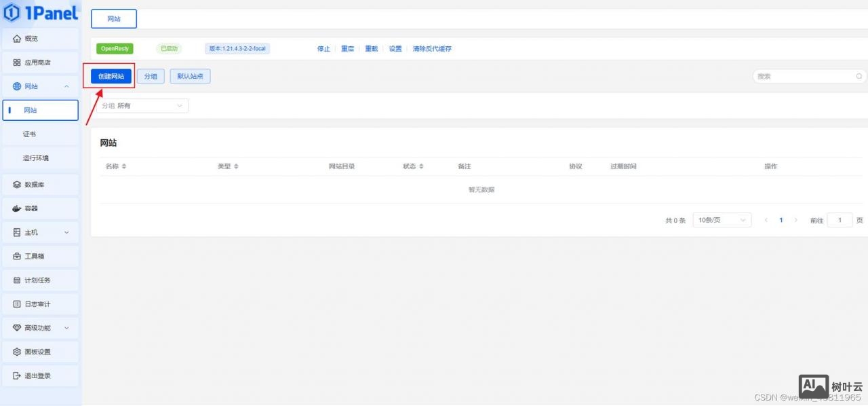
Task: Open the 日志审计 log icon
Action: coord(17,304)
